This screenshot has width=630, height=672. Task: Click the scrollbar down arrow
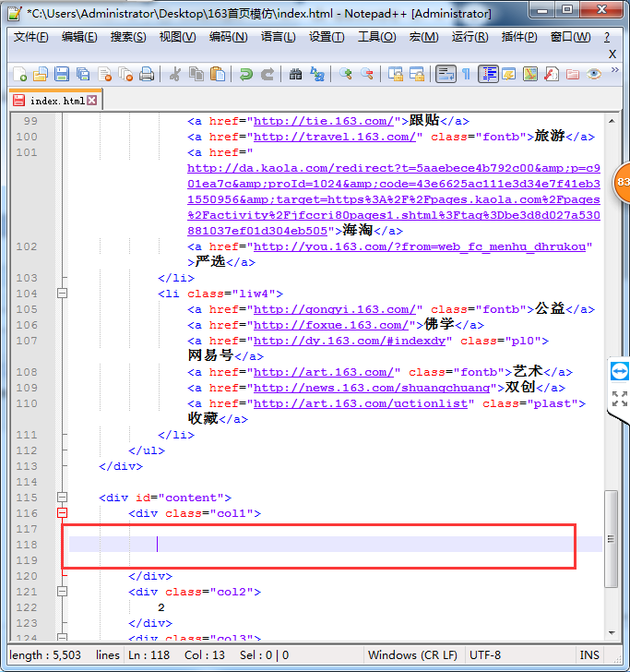pos(612,632)
